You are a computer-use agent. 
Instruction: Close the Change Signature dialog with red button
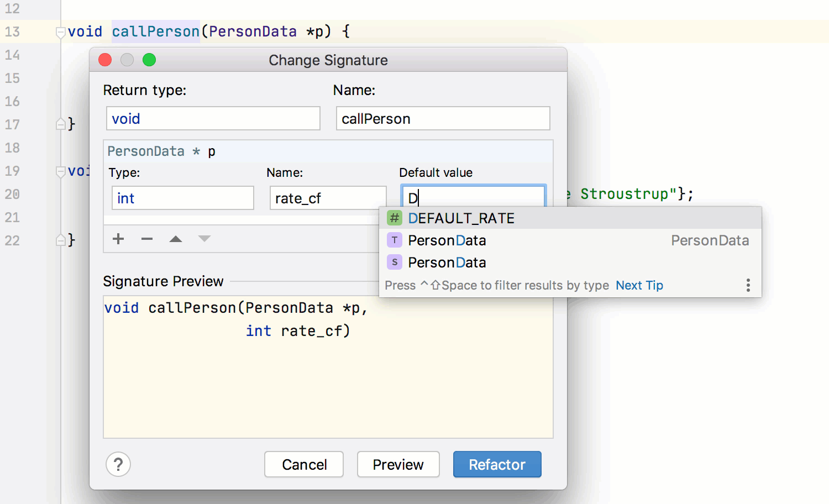point(105,60)
